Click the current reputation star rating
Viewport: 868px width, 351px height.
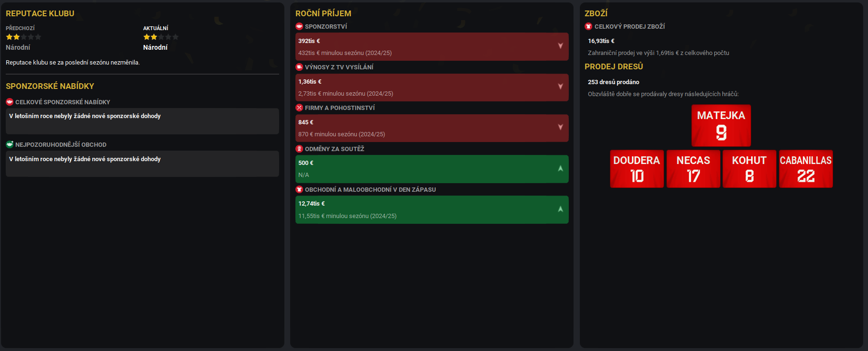coord(161,37)
